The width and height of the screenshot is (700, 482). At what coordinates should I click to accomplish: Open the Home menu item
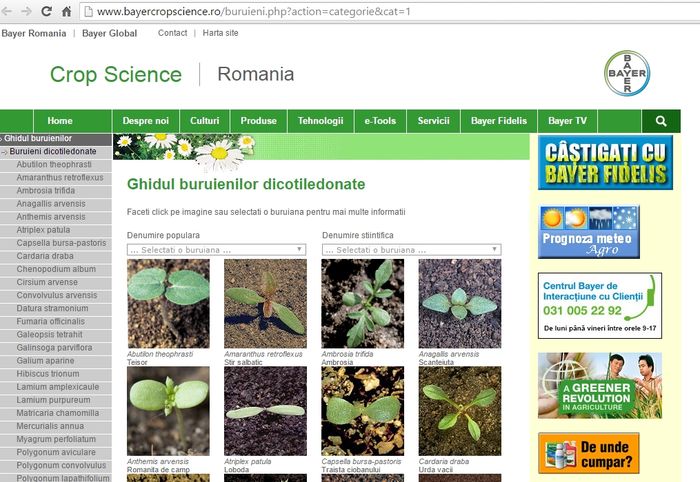(x=60, y=121)
